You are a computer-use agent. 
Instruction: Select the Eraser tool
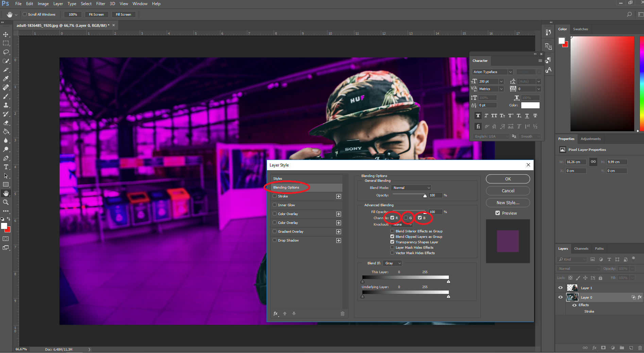pos(6,123)
